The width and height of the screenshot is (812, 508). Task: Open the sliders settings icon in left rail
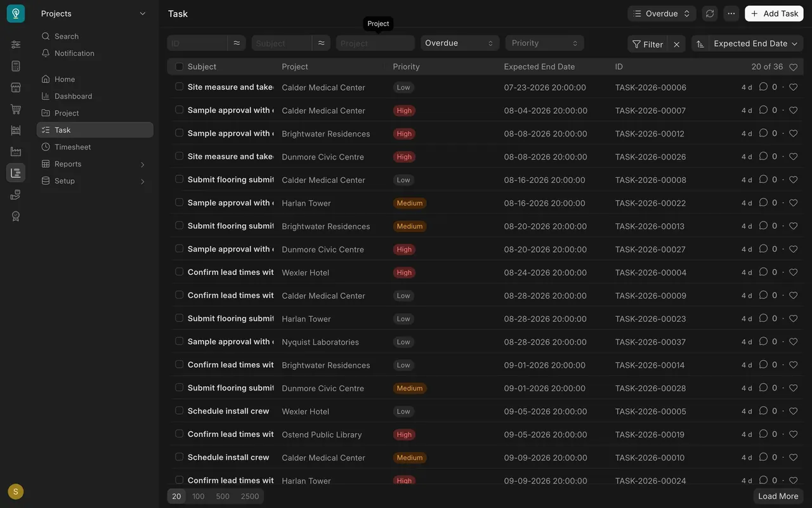pos(16,44)
